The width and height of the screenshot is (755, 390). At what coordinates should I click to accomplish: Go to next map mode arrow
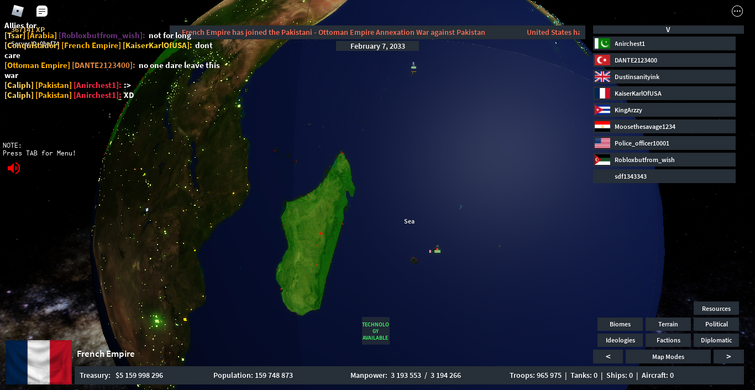[x=728, y=357]
